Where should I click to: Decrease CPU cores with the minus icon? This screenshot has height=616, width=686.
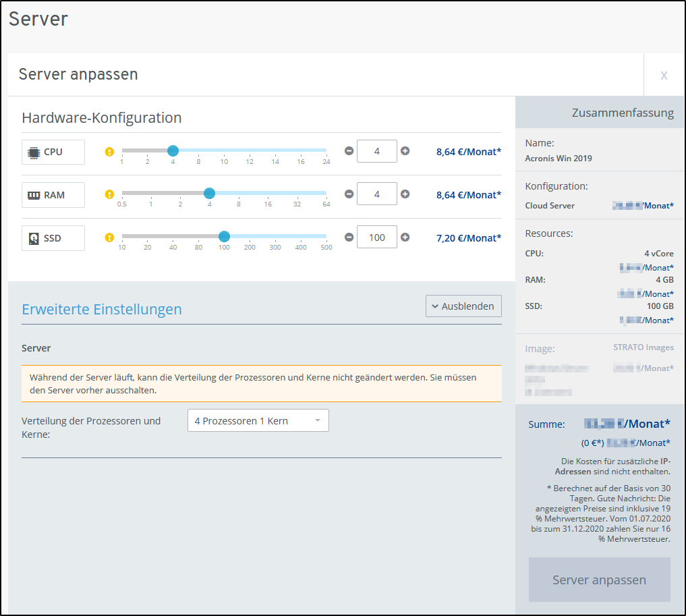pyautogui.click(x=349, y=151)
